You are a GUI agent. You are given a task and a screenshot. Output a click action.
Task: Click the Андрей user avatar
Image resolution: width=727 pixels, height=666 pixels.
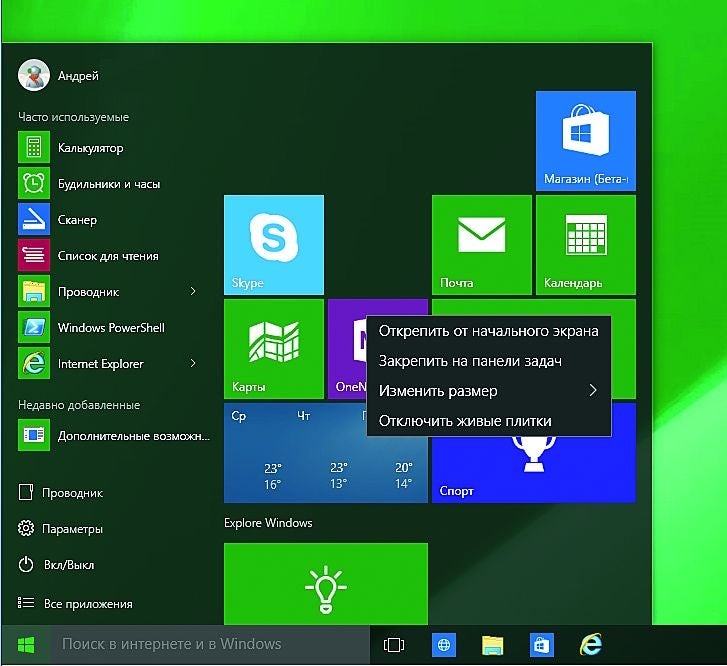[x=34, y=75]
